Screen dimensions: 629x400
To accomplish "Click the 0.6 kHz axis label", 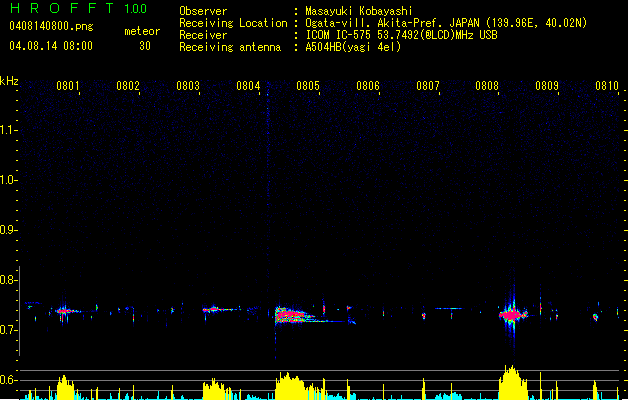I will point(7,380).
